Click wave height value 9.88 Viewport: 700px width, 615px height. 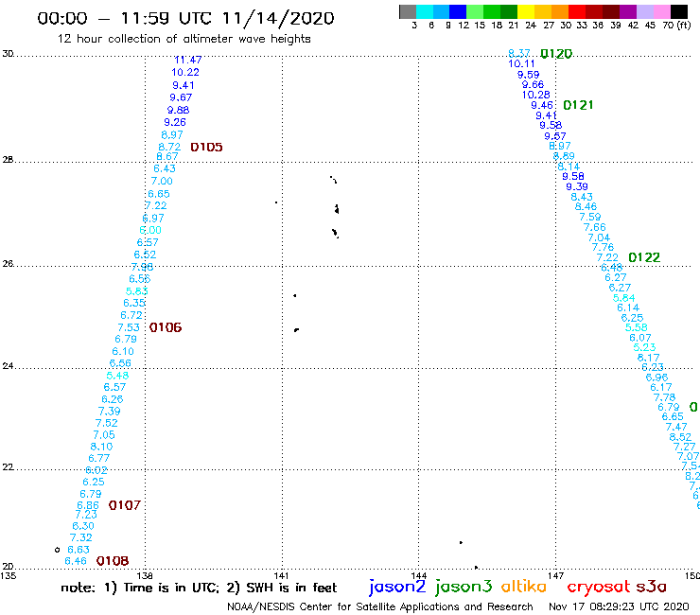[178, 110]
